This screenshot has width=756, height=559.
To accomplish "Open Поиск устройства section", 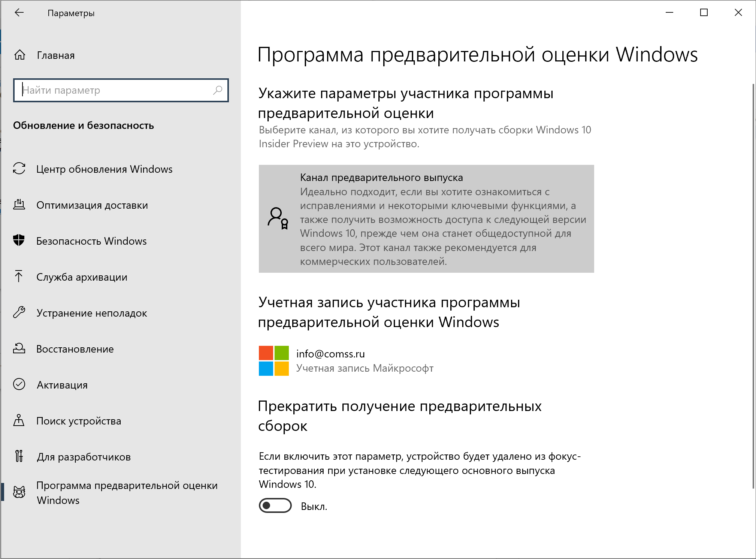I will (79, 421).
